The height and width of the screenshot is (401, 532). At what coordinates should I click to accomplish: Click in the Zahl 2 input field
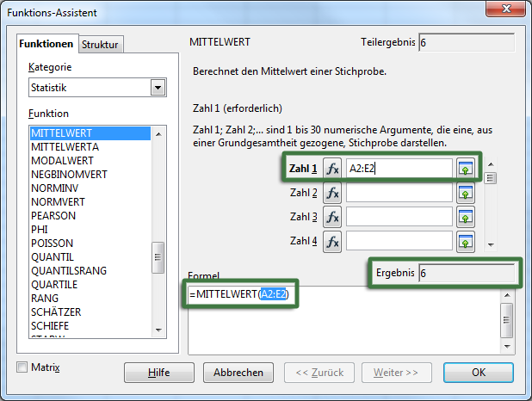click(399, 193)
